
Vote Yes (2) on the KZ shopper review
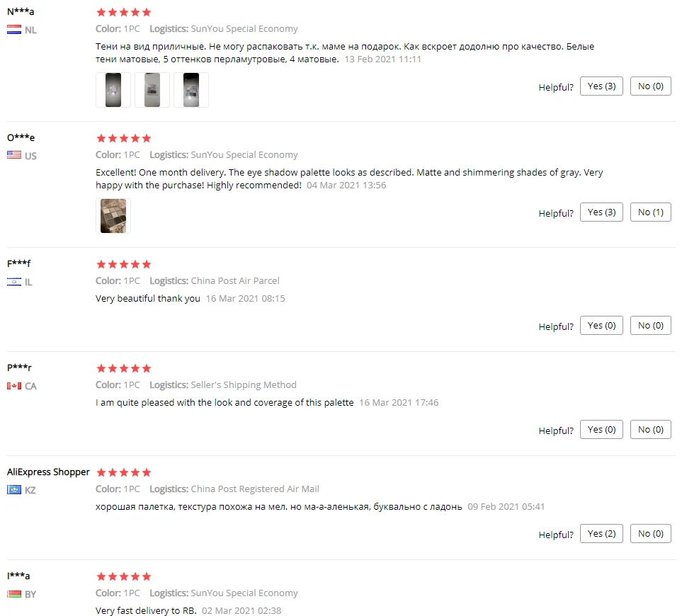click(601, 533)
